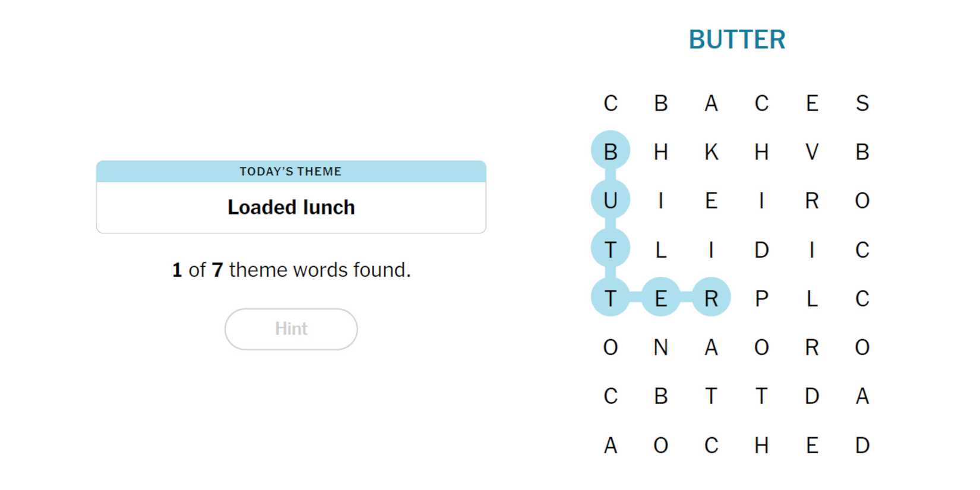
Task: Select the O directly below the highlighted T
Action: (610, 347)
